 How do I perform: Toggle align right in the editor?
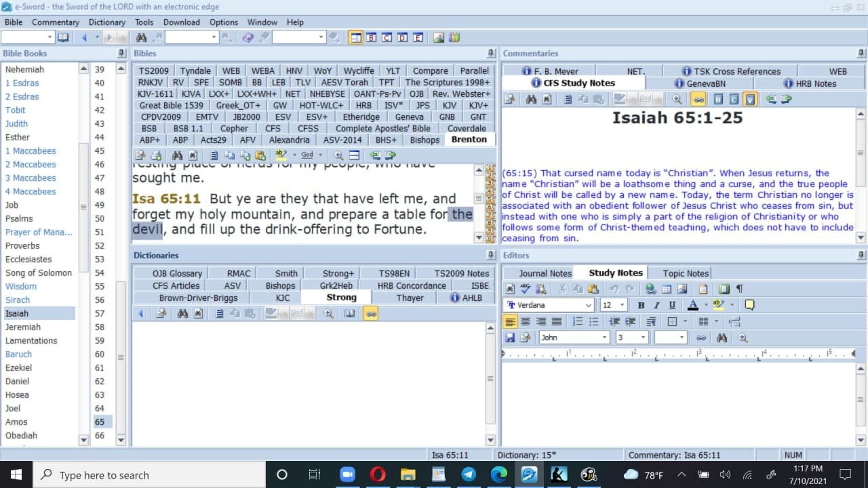pyautogui.click(x=541, y=321)
